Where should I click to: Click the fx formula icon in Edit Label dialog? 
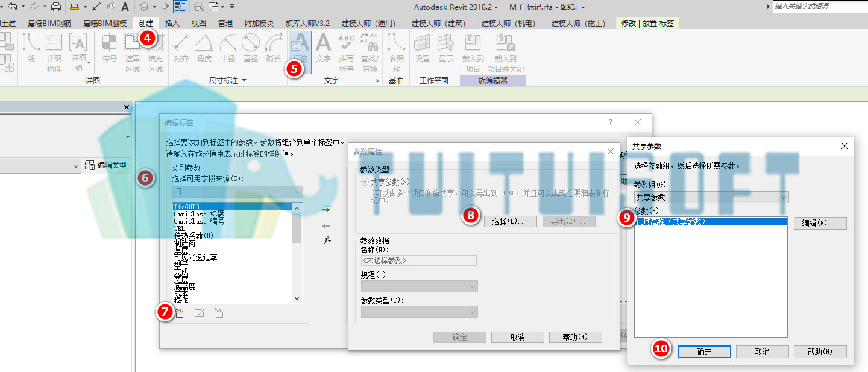327,240
